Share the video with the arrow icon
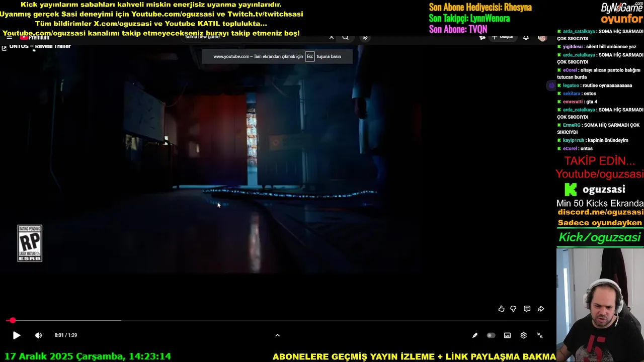 coord(541,309)
